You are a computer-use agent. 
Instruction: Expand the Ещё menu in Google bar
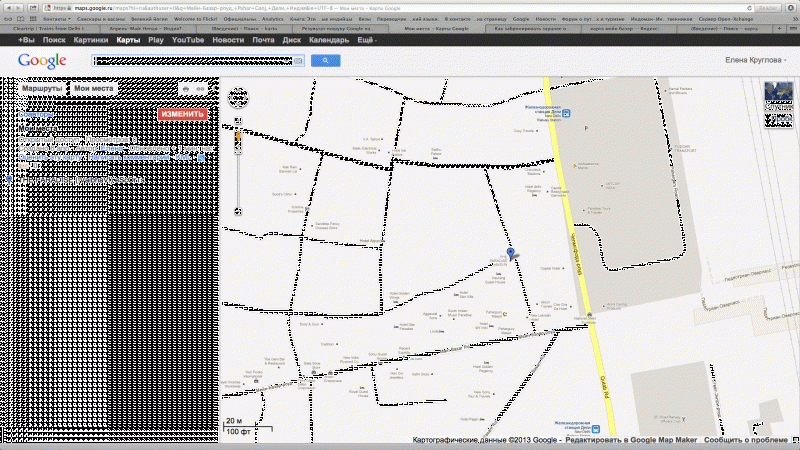367,40
